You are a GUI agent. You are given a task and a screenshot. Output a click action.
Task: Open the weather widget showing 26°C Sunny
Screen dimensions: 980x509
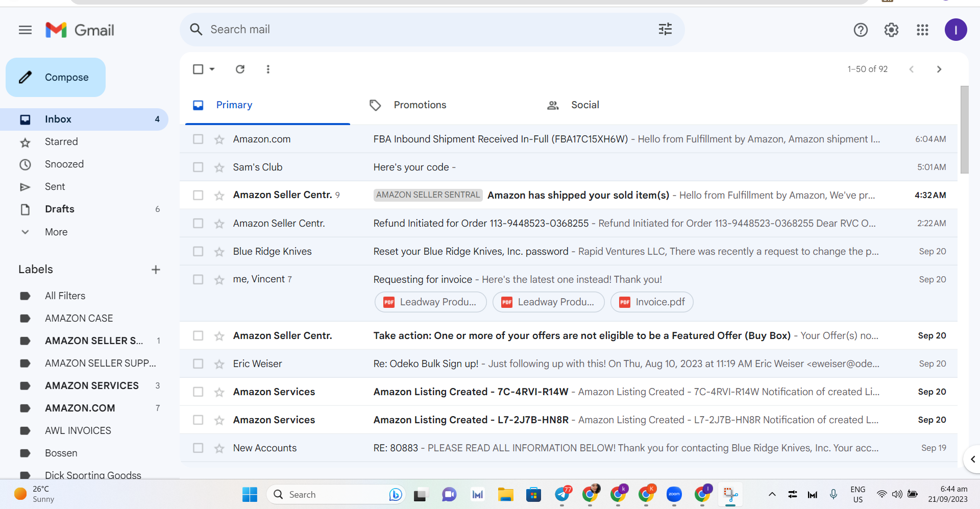[34, 494]
